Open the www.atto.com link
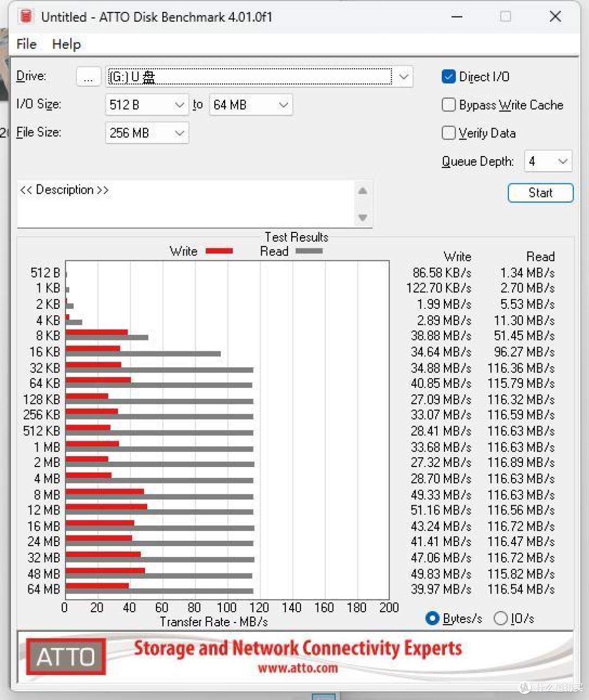 click(298, 668)
